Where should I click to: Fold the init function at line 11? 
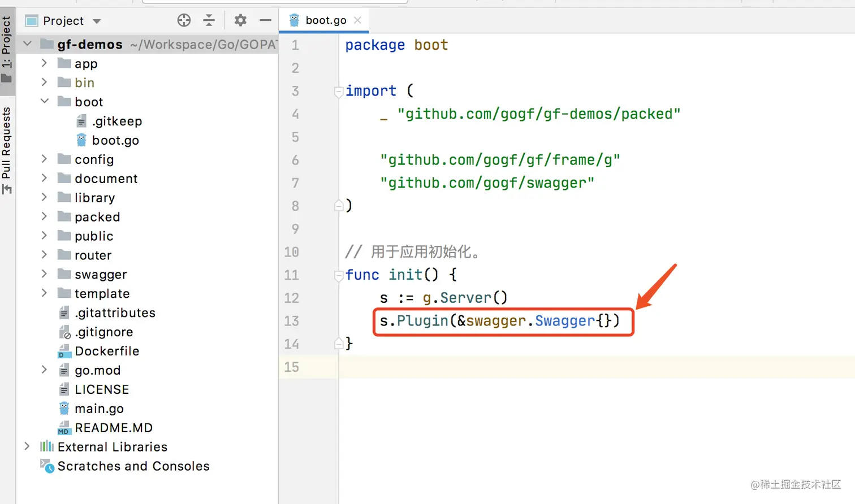coord(339,275)
